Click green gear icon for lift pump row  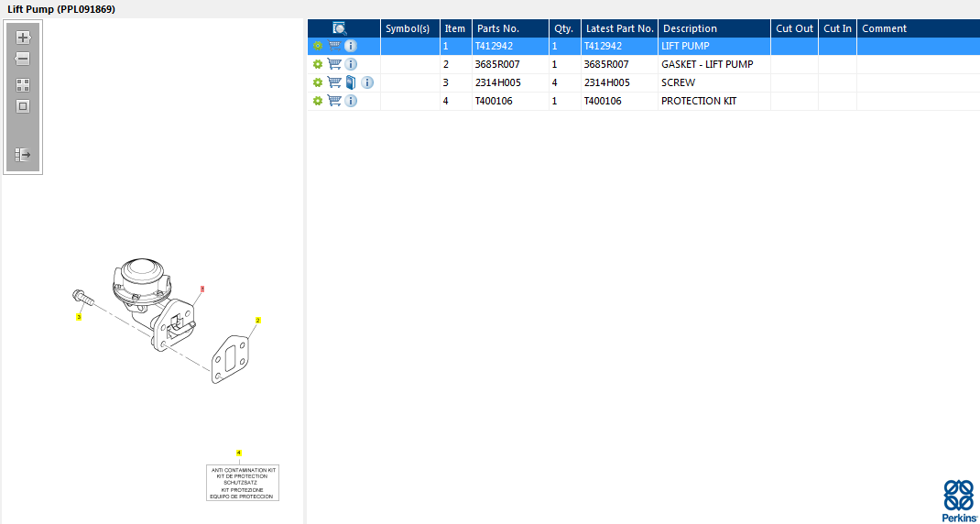pyautogui.click(x=318, y=46)
